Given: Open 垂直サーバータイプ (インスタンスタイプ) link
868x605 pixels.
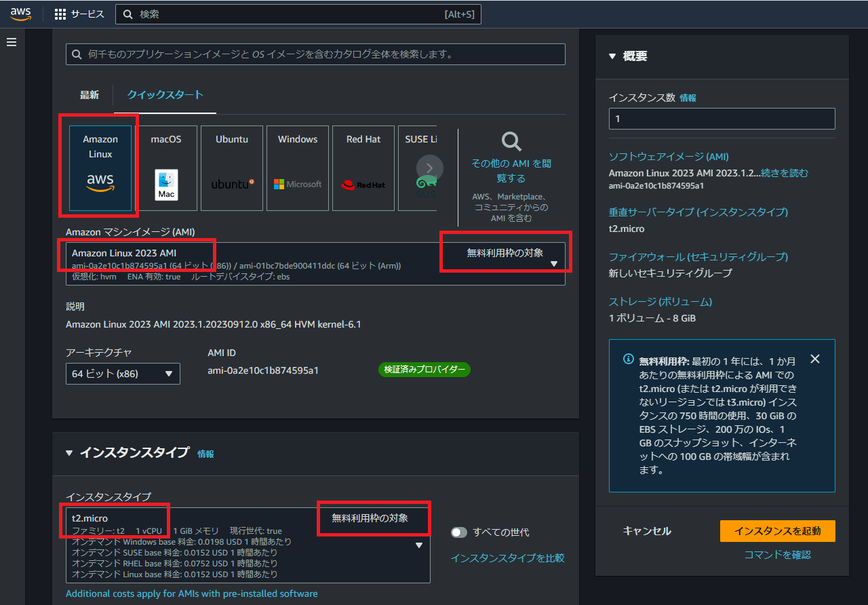Looking at the screenshot, I should coord(698,212).
